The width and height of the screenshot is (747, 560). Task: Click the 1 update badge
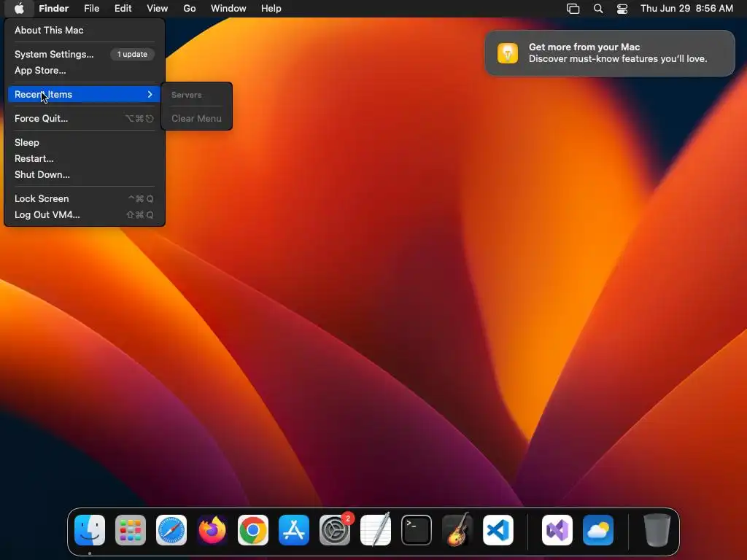coord(133,54)
